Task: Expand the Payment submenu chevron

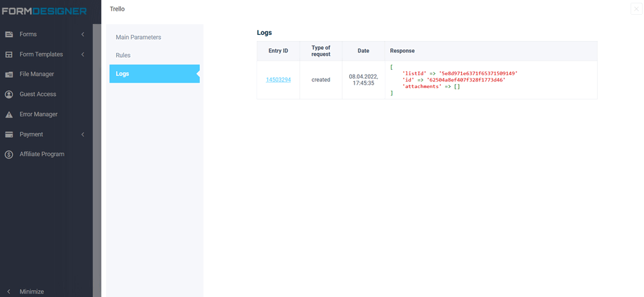Action: 83,134
